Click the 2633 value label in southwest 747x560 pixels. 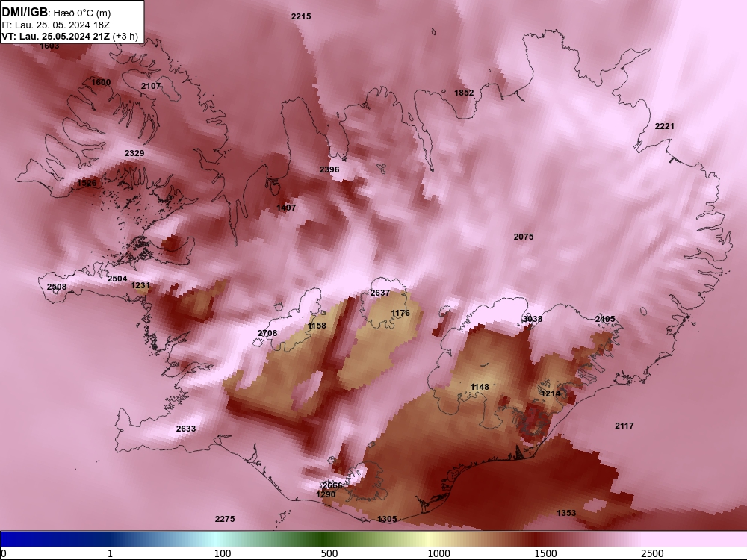click(186, 429)
